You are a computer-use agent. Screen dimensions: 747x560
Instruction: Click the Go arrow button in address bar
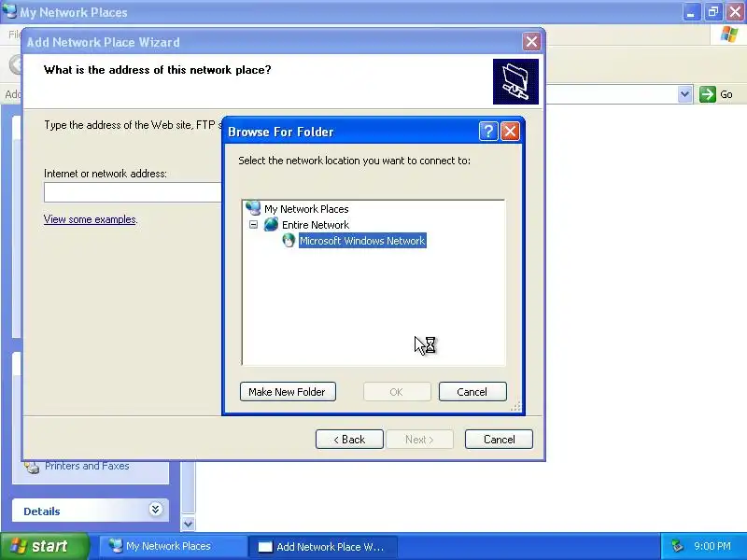coord(708,94)
